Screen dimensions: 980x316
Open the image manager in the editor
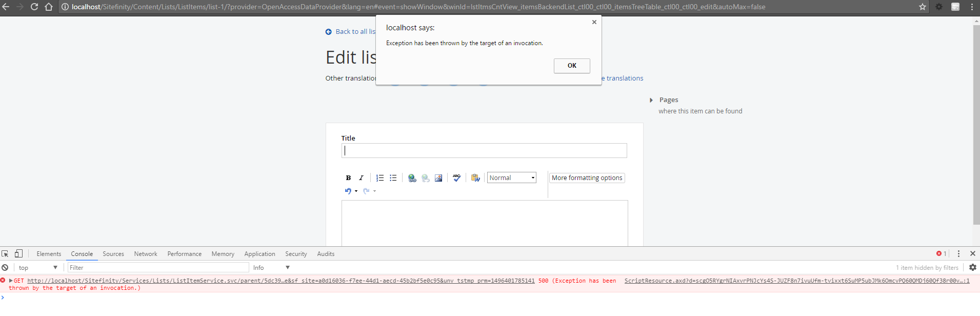[438, 178]
